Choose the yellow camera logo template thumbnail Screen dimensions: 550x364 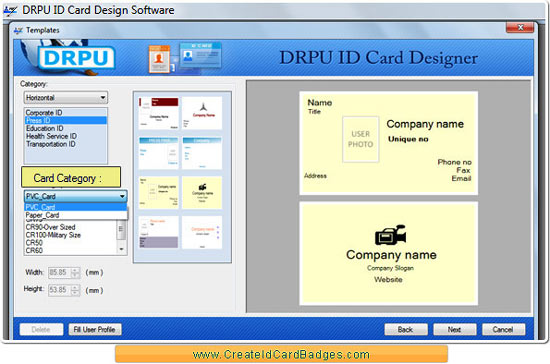(202, 193)
